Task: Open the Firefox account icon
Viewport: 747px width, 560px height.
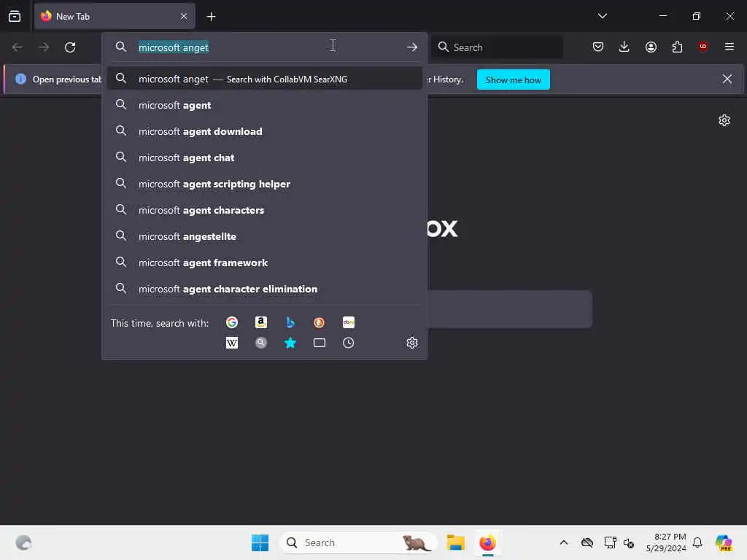Action: (651, 47)
